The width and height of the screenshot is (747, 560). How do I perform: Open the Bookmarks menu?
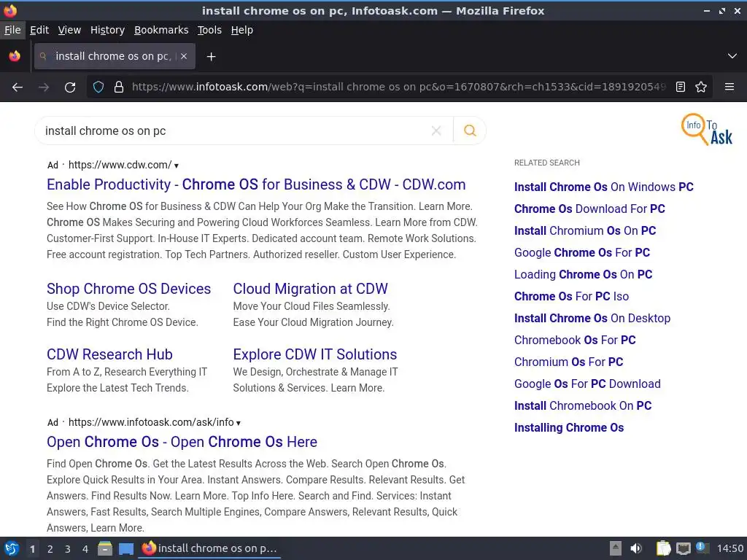click(161, 30)
